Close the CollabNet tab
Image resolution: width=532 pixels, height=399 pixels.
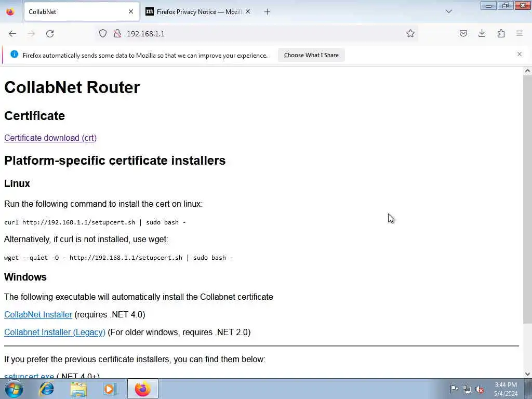pyautogui.click(x=130, y=12)
